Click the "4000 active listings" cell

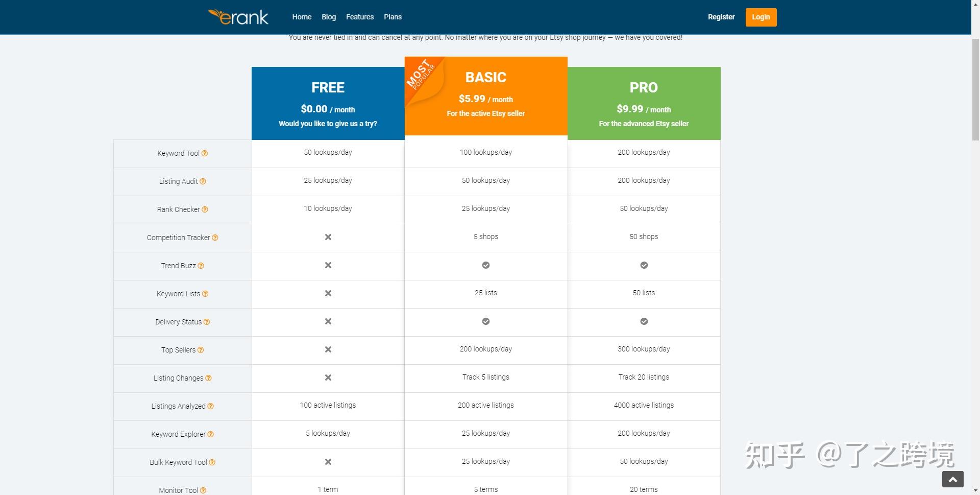[x=644, y=406]
